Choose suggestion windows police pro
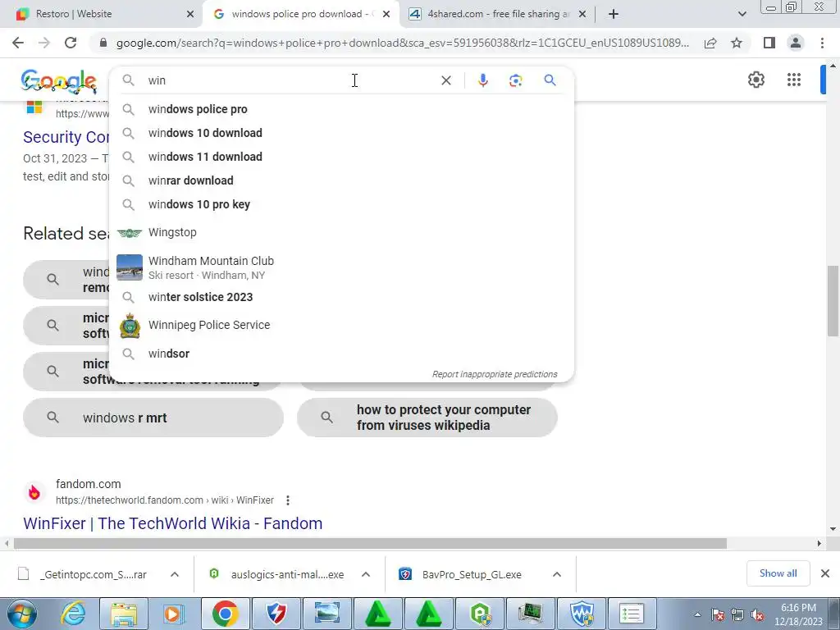Viewport: 840px width, 630px height. [x=341, y=109]
